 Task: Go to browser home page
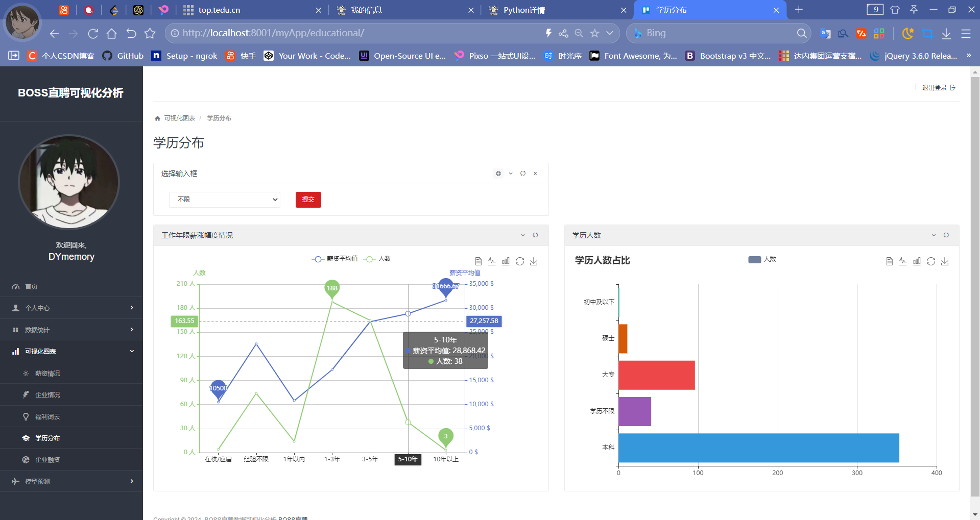(x=112, y=34)
